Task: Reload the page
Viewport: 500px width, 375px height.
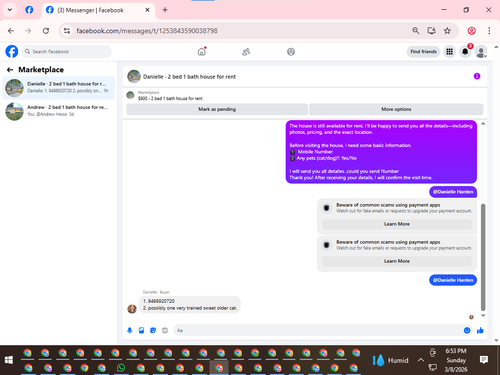Action: [x=46, y=31]
